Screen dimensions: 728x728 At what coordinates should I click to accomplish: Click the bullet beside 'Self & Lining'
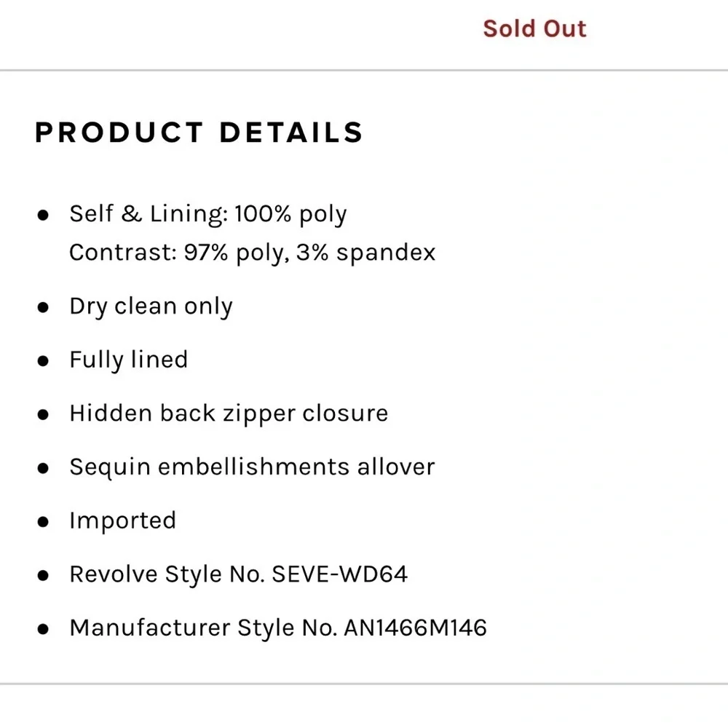click(x=44, y=215)
